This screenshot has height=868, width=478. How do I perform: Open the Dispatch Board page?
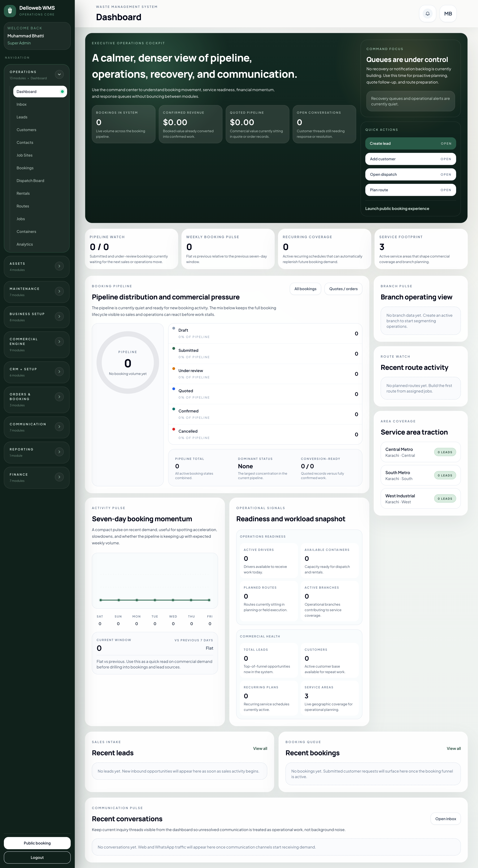(40, 181)
